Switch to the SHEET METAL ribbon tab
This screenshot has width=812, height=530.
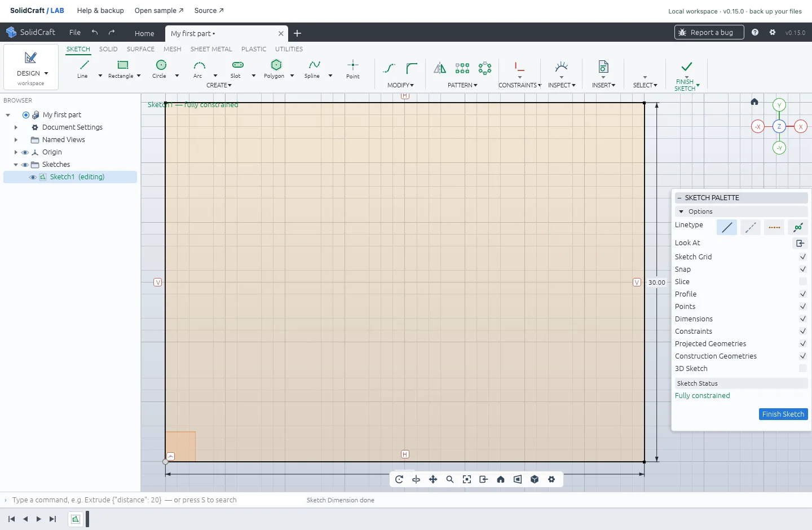pos(211,49)
